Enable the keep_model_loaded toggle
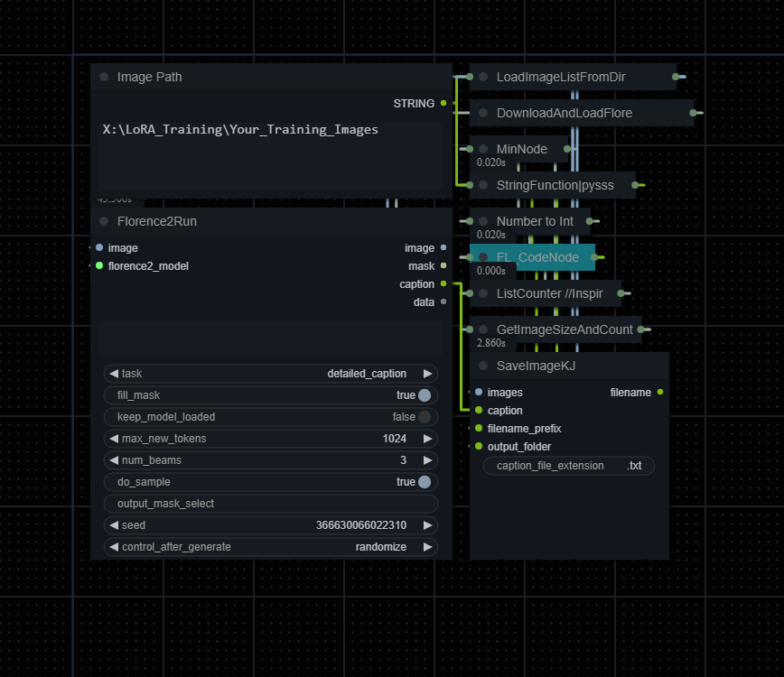The image size is (784, 677). coord(424,417)
